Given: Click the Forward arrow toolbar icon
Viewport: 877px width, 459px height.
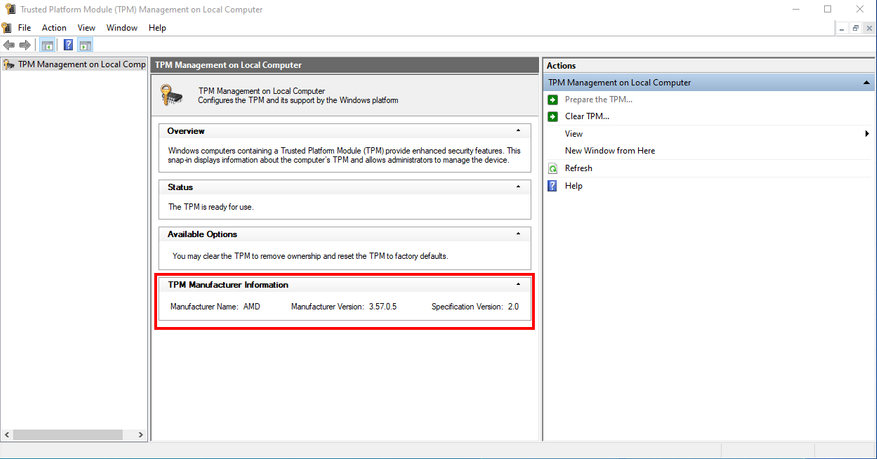Looking at the screenshot, I should pyautogui.click(x=25, y=45).
